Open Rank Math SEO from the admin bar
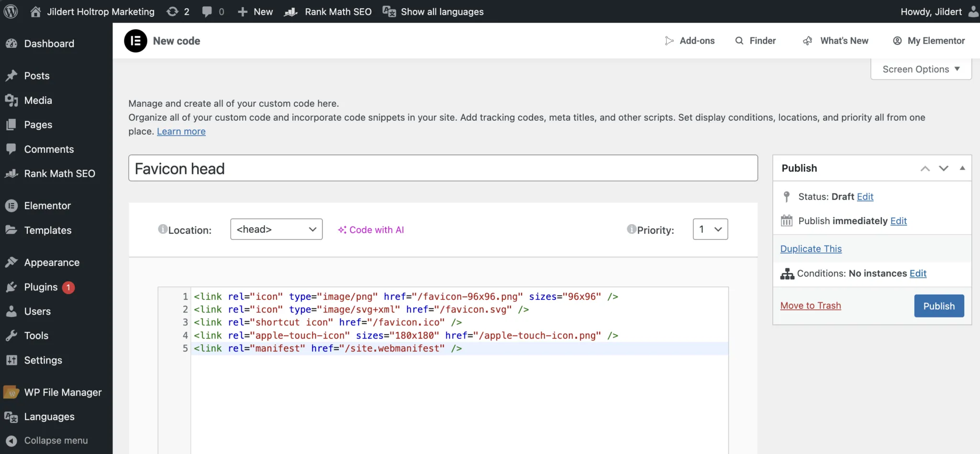The width and height of the screenshot is (980, 454). 338,11
